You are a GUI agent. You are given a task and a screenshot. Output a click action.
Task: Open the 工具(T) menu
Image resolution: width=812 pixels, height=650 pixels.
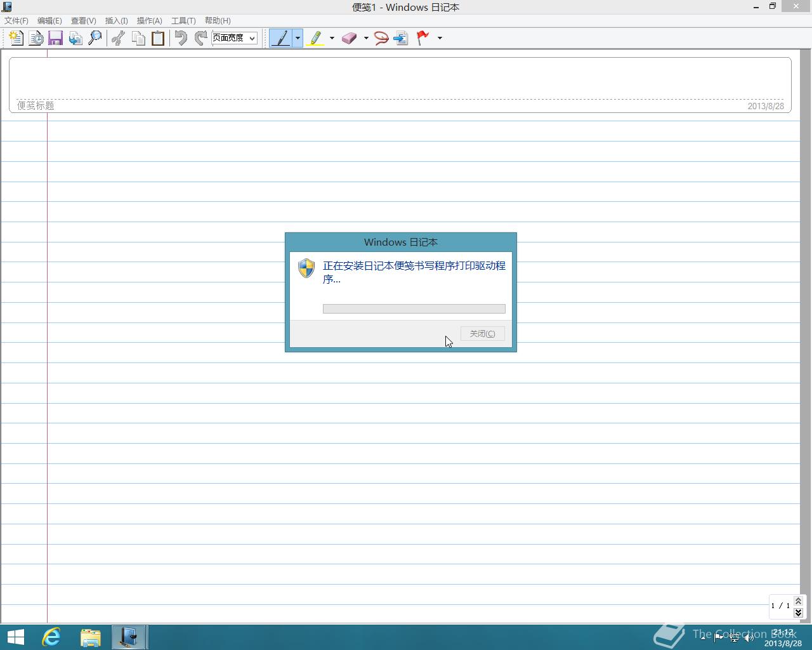[183, 21]
